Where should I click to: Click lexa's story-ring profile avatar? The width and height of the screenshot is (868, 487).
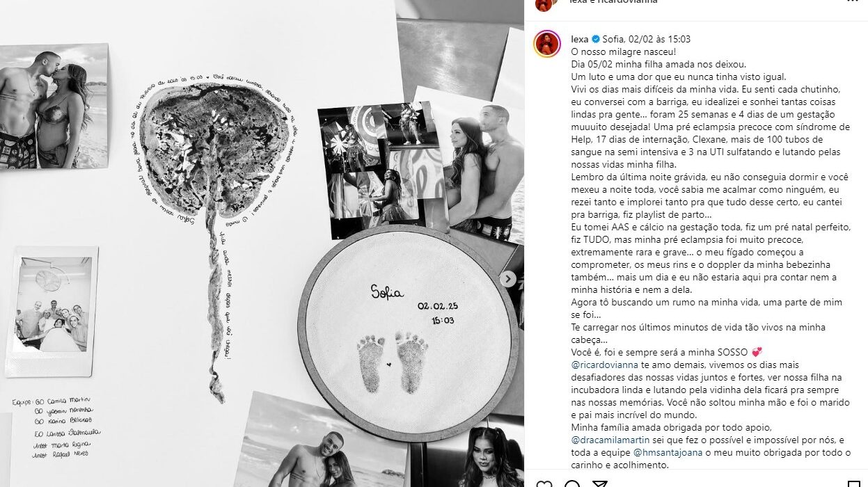pyautogui.click(x=547, y=44)
